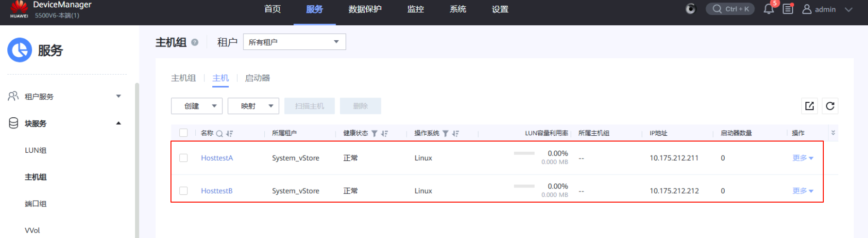Open the 数据保护 top menu
868x238 pixels.
(x=365, y=9)
